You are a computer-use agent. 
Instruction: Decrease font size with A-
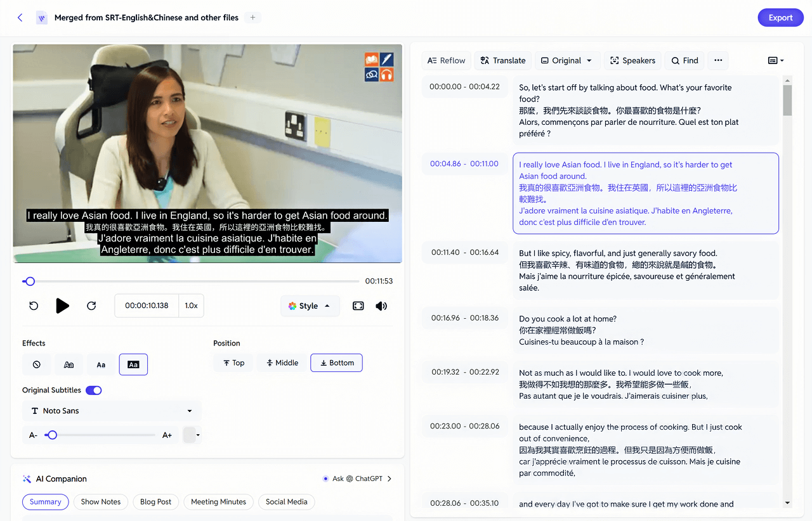[34, 435]
